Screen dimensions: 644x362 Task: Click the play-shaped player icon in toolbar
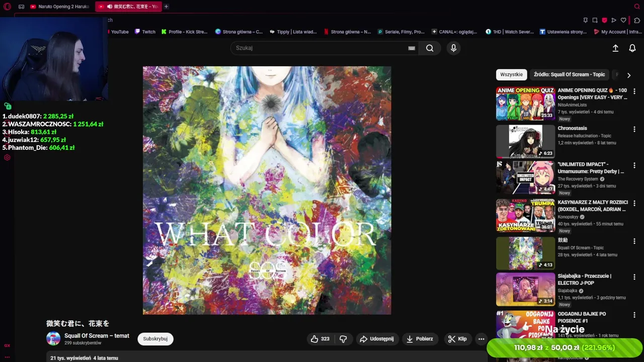[x=614, y=20]
